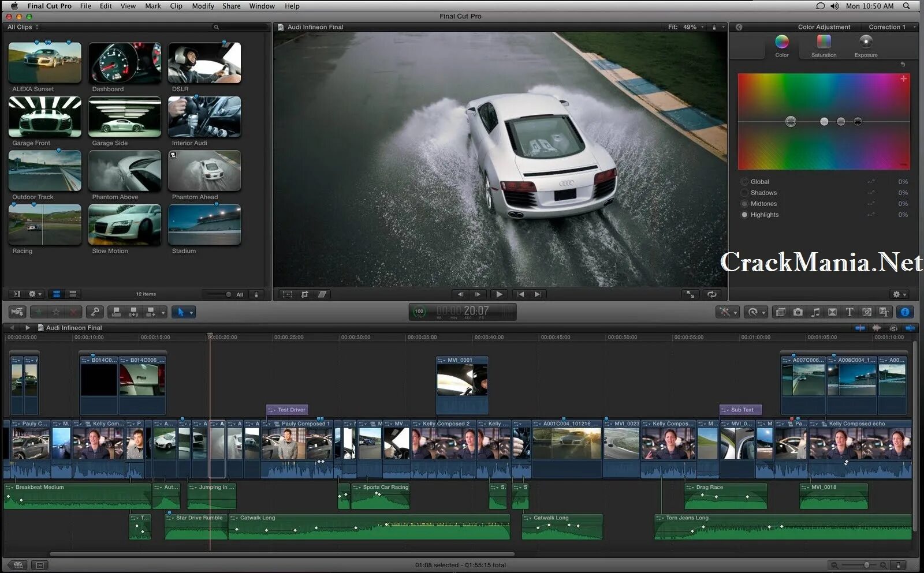Click the Append clip to storyline icon
The height and width of the screenshot is (573, 924).
pyautogui.click(x=151, y=312)
